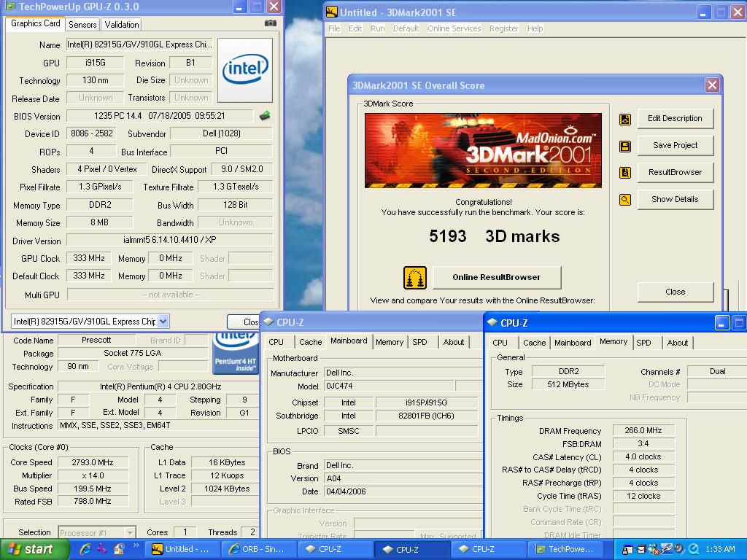Click the floppy icon beside Save Project

625,146
